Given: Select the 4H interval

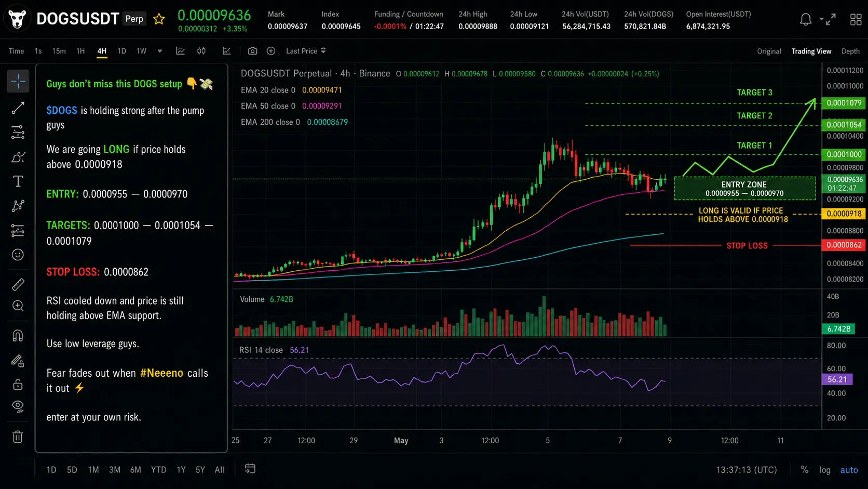Looking at the screenshot, I should (x=102, y=51).
